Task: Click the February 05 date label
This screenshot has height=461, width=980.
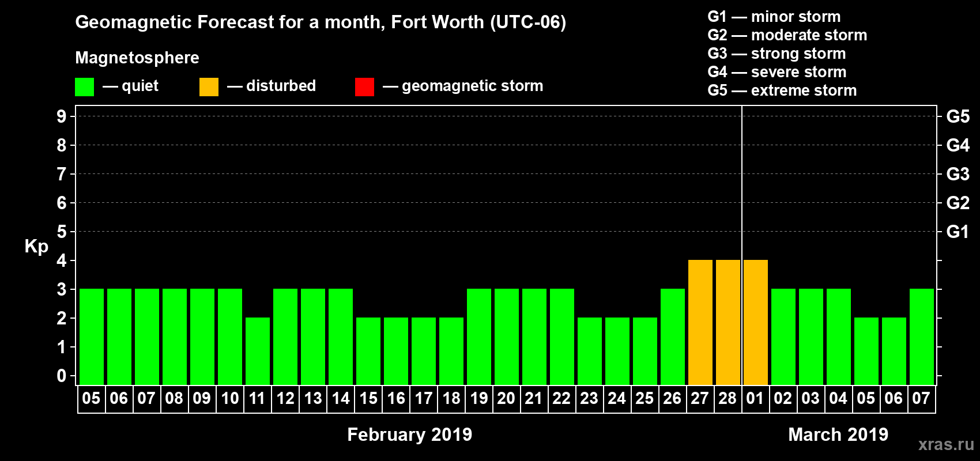Action: [x=91, y=398]
